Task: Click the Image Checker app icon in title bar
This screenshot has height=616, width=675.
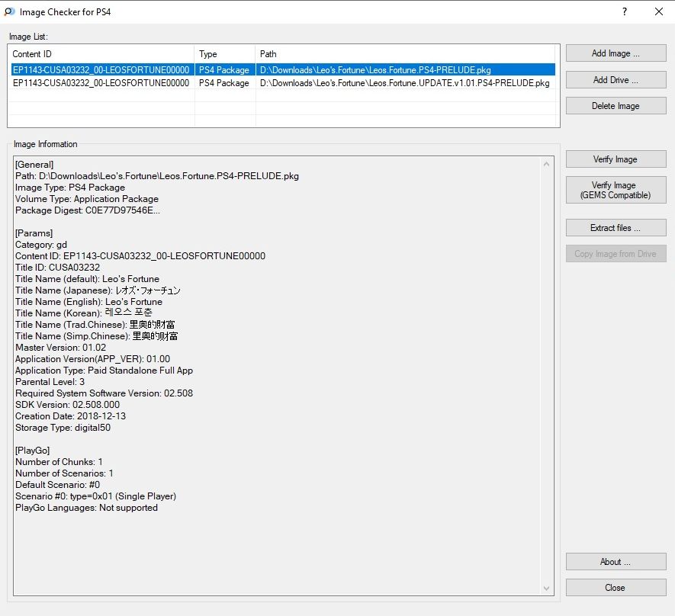Action: (9, 11)
